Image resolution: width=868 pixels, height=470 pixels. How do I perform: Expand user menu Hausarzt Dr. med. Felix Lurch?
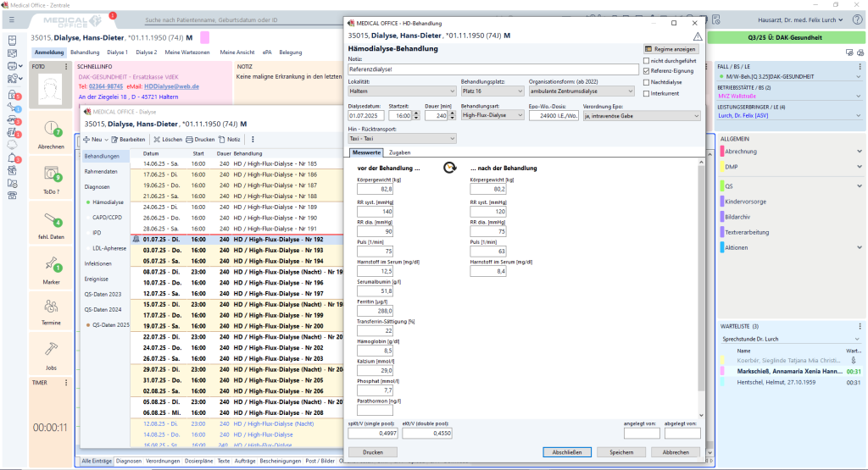800,20
